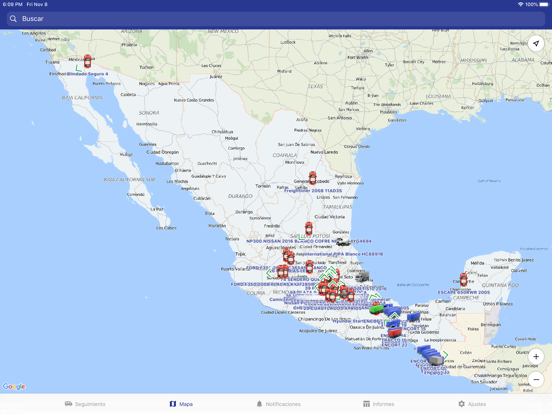Tap the my-location arrow button
Viewport: 552px width, 414px height.
point(536,43)
